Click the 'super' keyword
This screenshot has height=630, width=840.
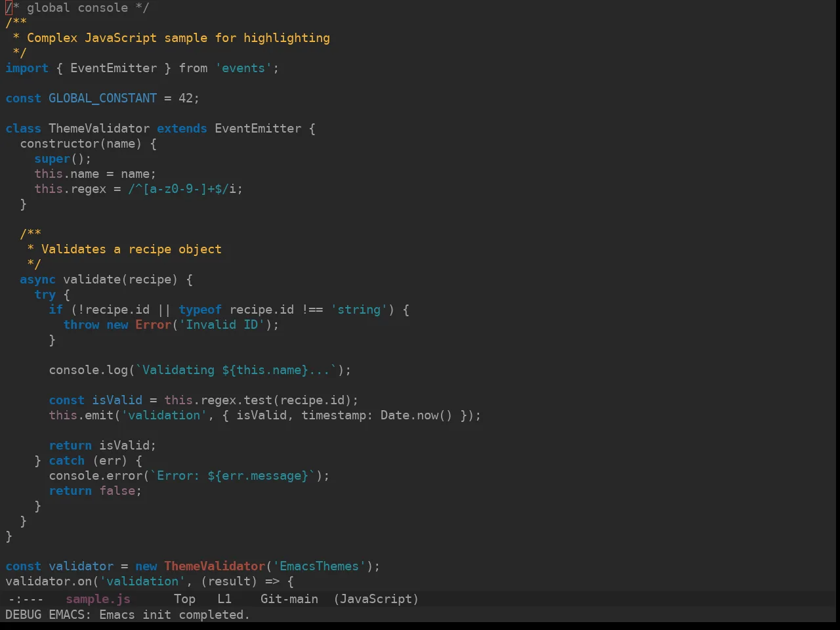coord(52,159)
